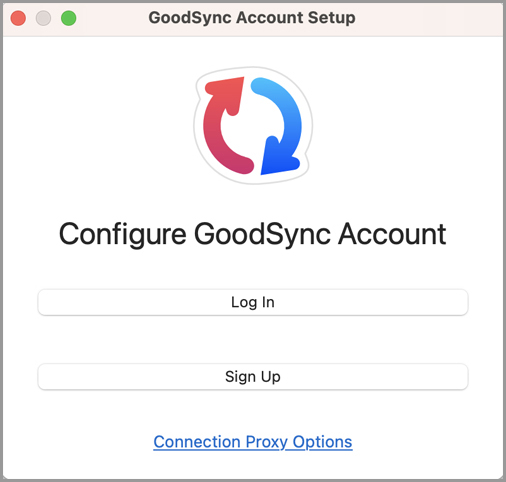This screenshot has height=482, width=506.
Task: Click the GoodSync sync arrows logo
Action: (x=253, y=125)
